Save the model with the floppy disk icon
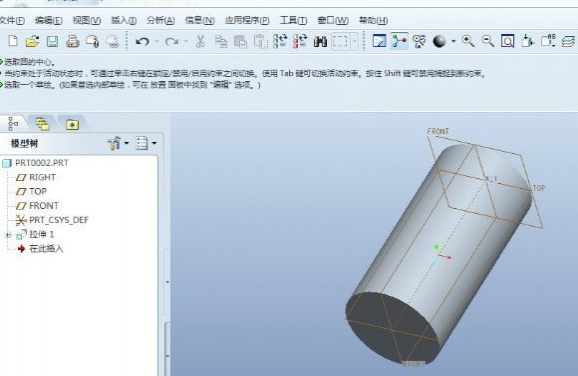The width and height of the screenshot is (578, 376). tap(52, 41)
